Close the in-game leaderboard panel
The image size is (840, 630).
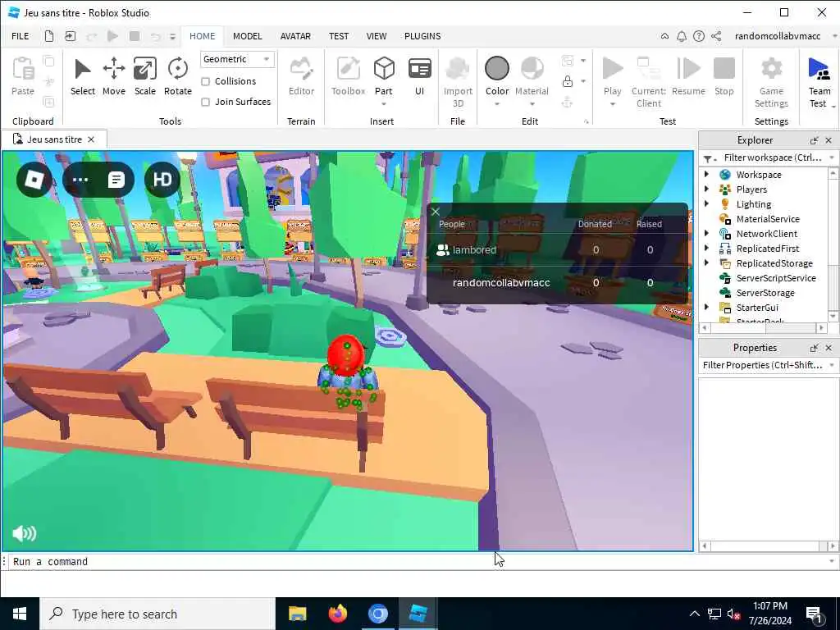pyautogui.click(x=436, y=212)
